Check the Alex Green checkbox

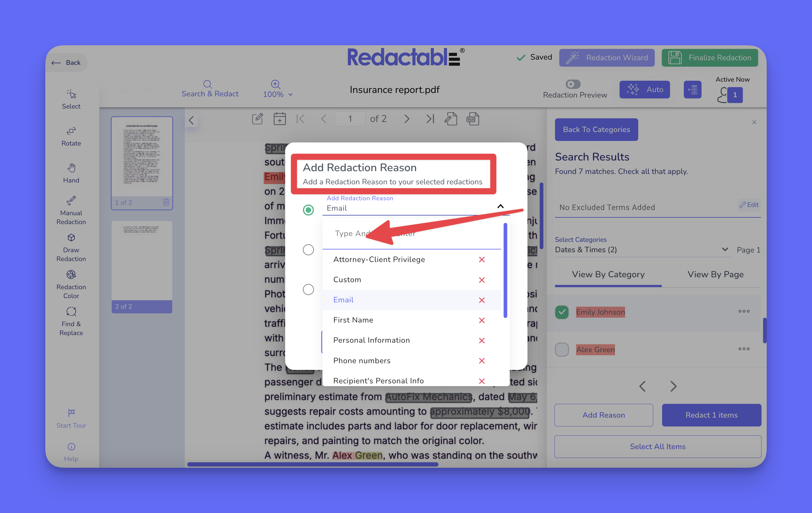561,349
